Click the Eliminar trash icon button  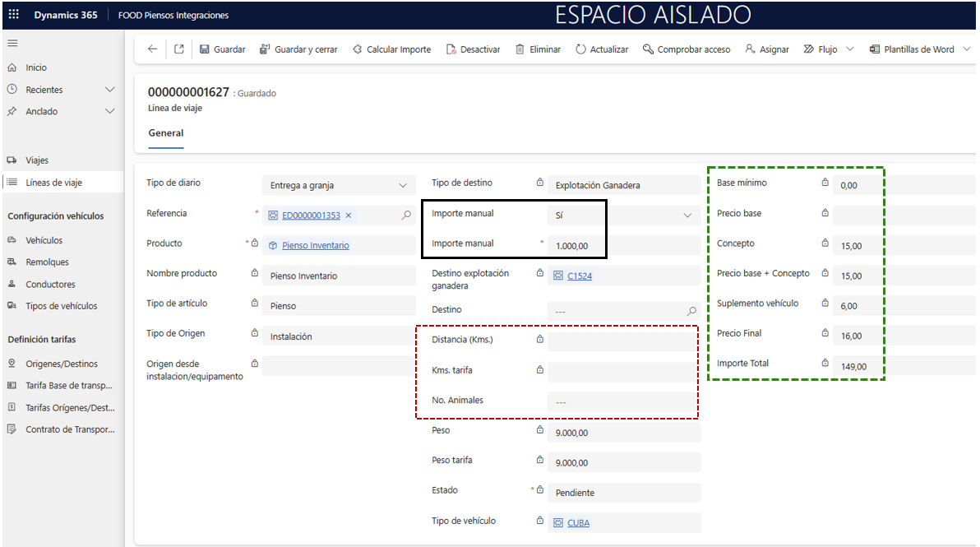538,49
